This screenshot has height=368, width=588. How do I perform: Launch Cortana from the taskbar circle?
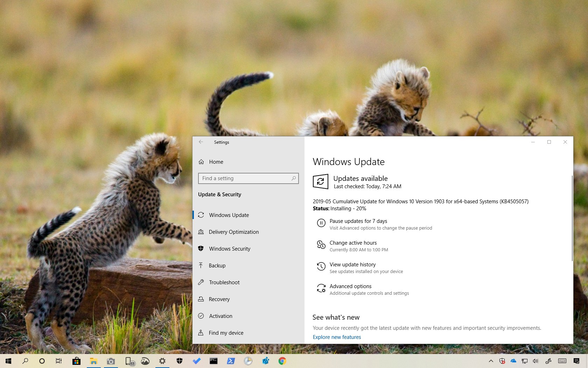[42, 361]
